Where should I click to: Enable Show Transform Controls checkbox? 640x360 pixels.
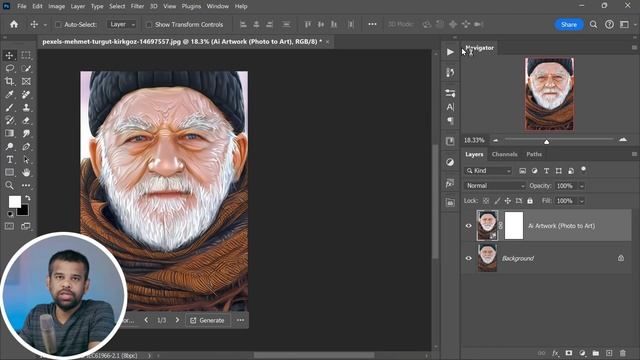tap(149, 24)
